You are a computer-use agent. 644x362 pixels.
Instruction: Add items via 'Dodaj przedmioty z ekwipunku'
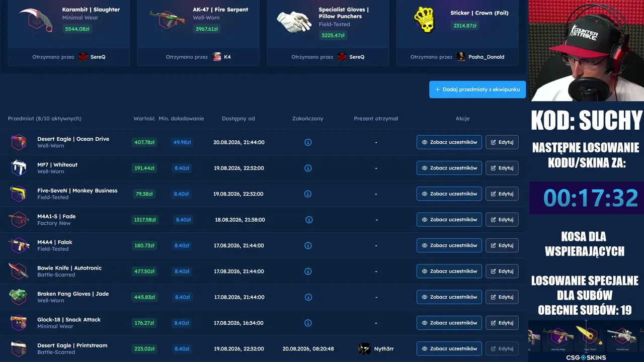477,89
